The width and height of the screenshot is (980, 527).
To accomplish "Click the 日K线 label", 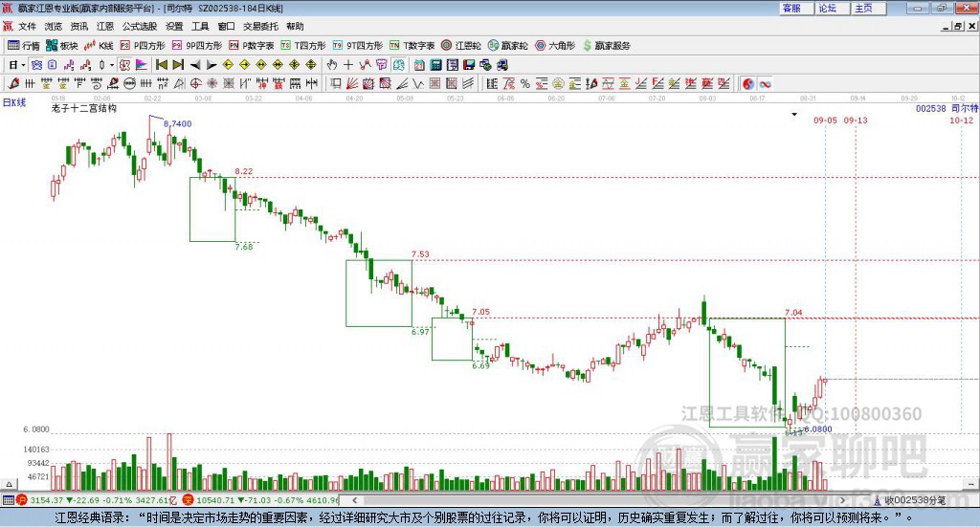I will (x=14, y=102).
